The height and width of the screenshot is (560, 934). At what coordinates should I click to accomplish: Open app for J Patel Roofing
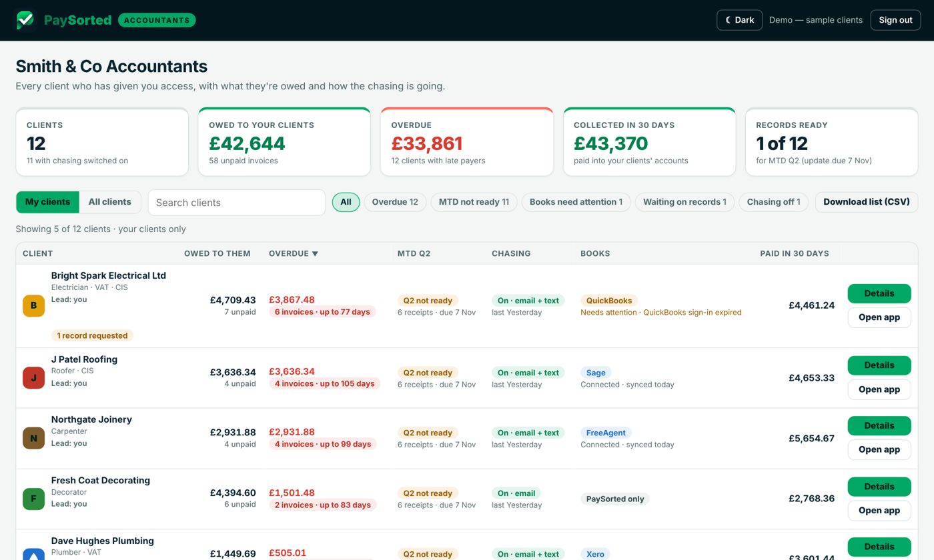click(879, 389)
